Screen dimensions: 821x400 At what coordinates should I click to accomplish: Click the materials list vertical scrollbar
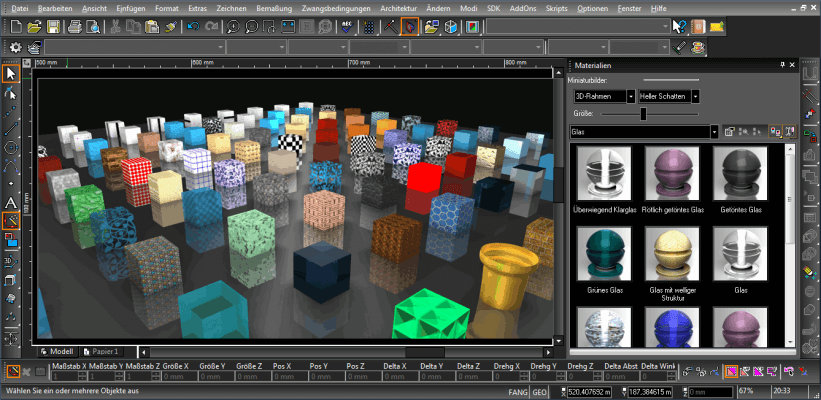coord(791,245)
